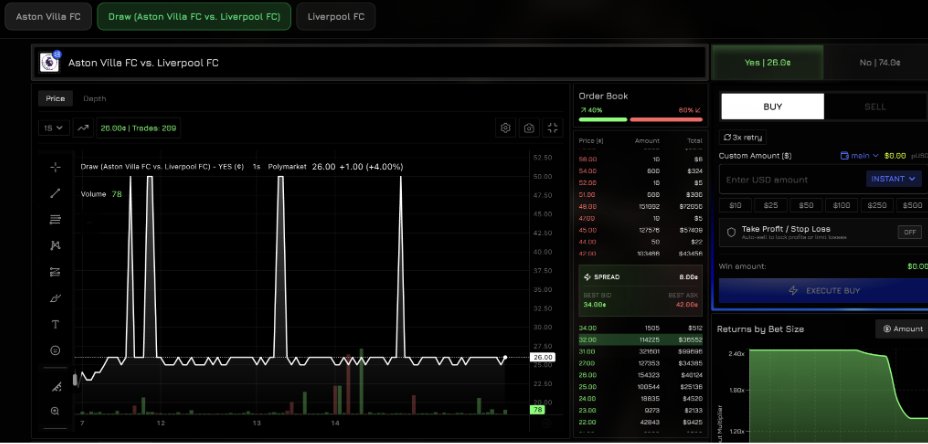
Task: Expand the main wallet selector
Action: [x=860, y=156]
